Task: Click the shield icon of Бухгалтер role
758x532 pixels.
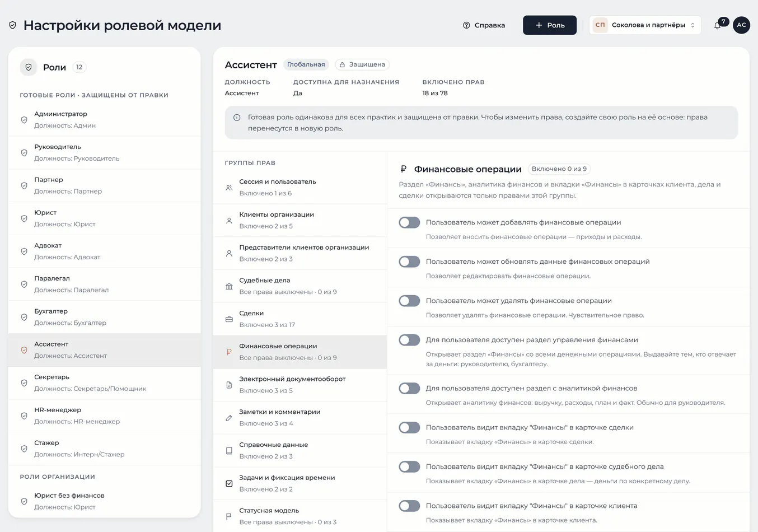Action: [x=24, y=317]
